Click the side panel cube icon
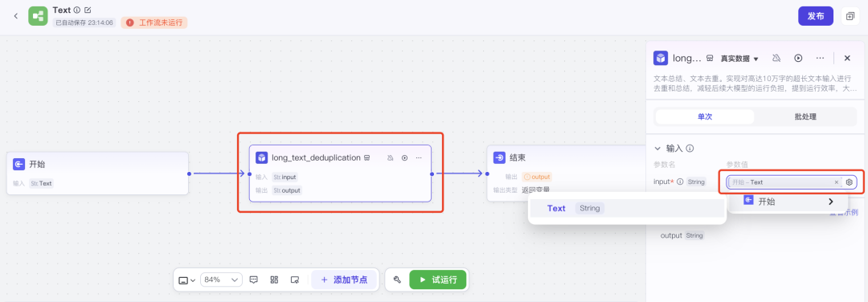The image size is (868, 302). 661,58
